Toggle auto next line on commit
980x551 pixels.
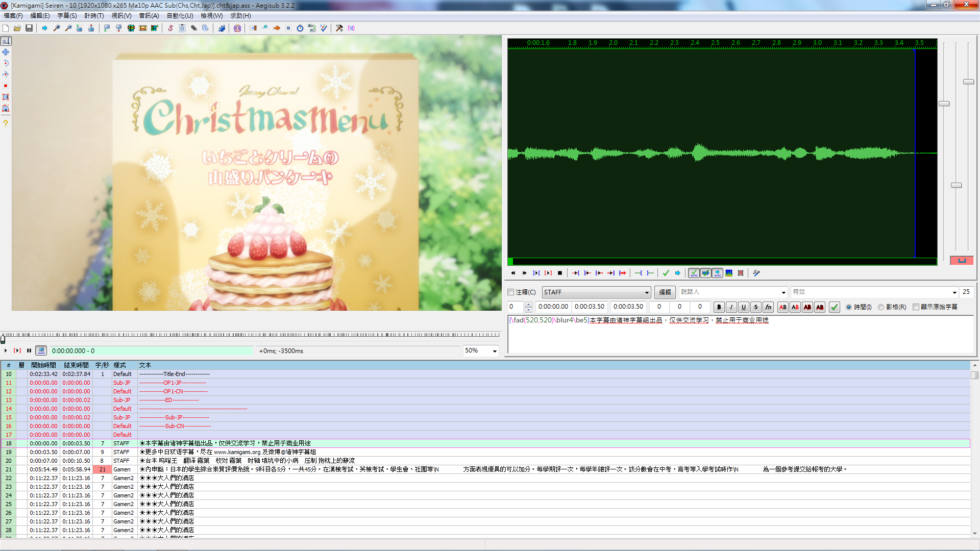pos(705,273)
